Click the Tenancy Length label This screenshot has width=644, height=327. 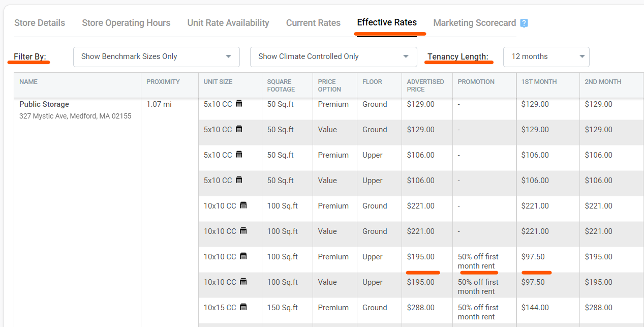tap(458, 56)
